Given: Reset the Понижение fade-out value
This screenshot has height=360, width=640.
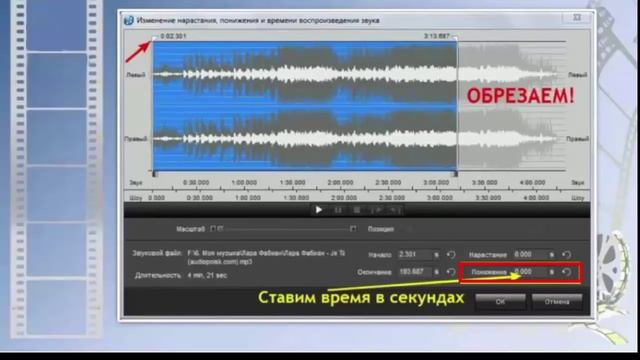Looking at the screenshot, I should pos(566,272).
